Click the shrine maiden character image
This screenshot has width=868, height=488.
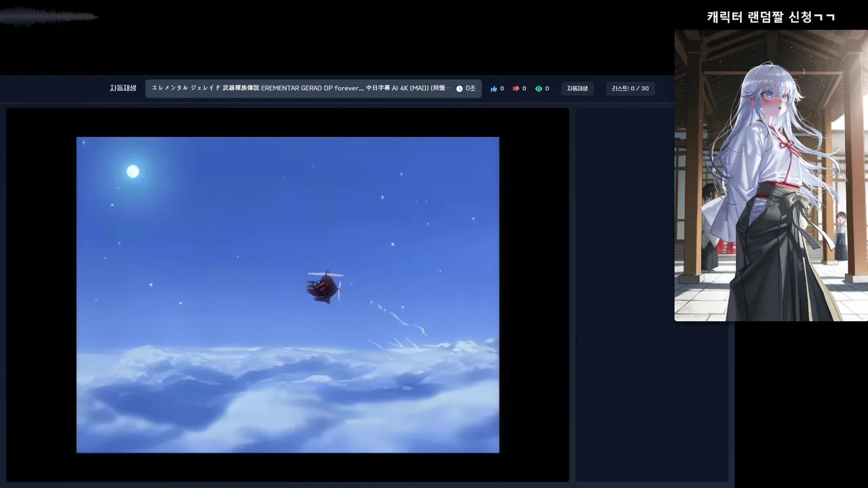771,176
